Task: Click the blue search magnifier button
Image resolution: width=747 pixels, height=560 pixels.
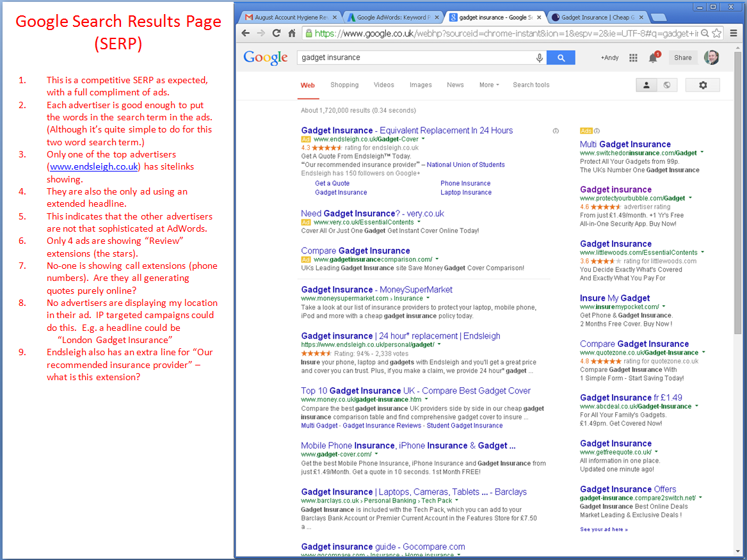Action: (561, 58)
